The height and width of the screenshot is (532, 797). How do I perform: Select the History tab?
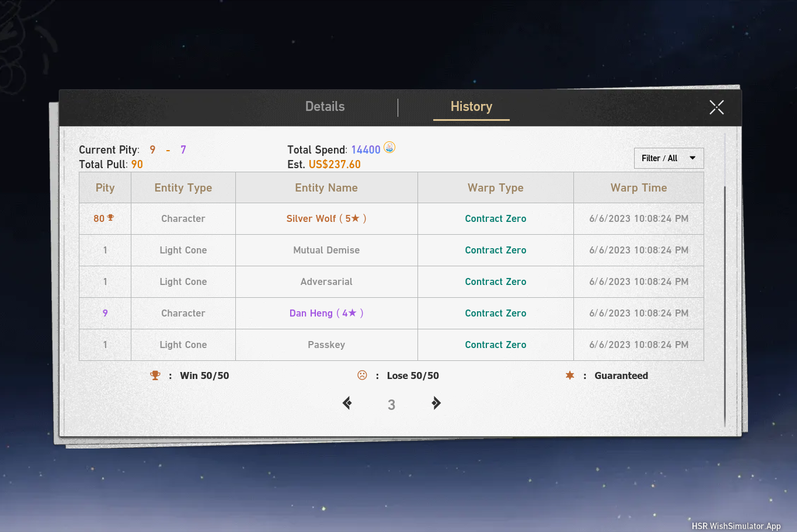pyautogui.click(x=471, y=107)
